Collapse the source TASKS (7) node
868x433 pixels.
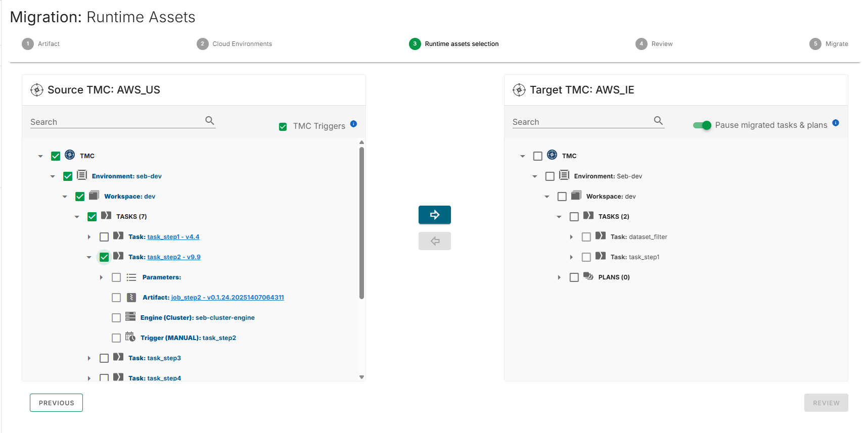tap(77, 217)
